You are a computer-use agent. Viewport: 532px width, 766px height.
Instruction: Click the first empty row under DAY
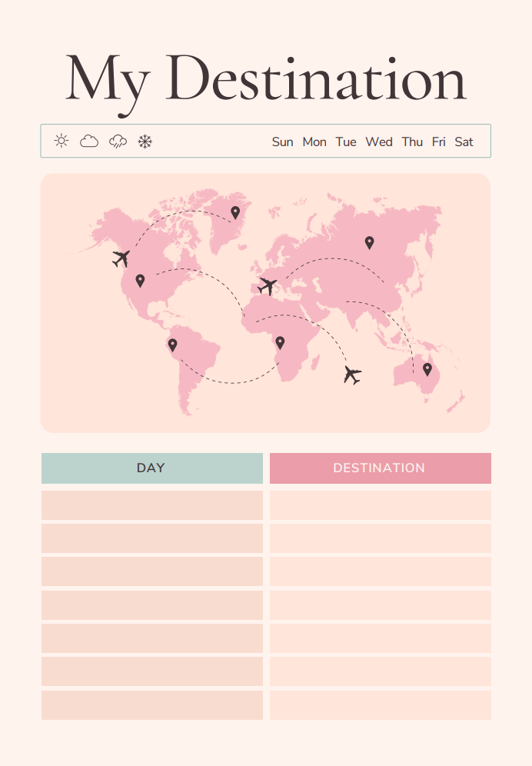click(151, 505)
